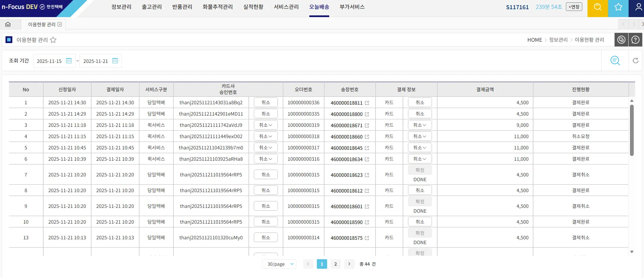This screenshot has height=278, width=644.
Task: Go to home tab icon
Action: (x=8, y=24)
